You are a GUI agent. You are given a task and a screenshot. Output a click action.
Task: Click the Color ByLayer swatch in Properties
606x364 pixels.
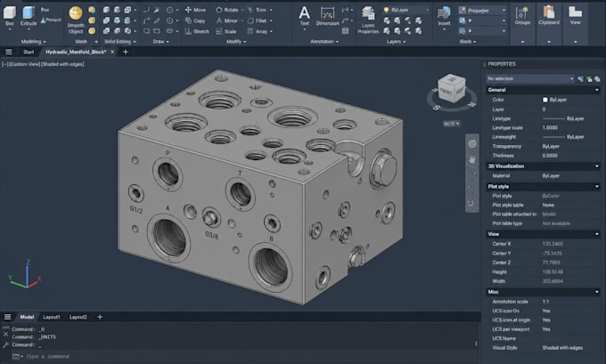point(545,100)
